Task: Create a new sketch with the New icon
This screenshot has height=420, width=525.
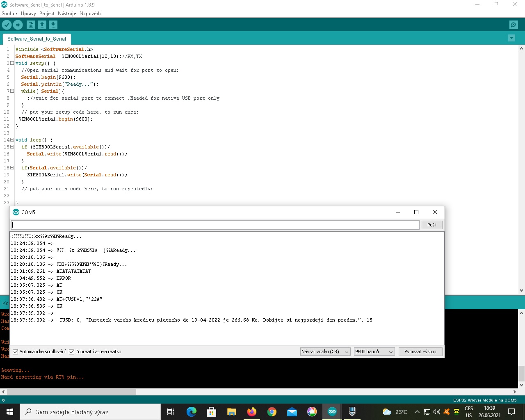Action: [31, 25]
